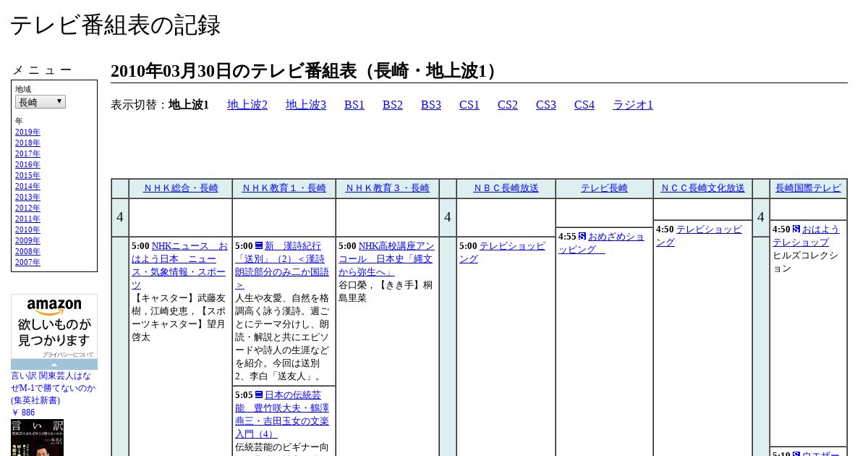Click the S icon in the 5:10 entry
Image resolution: width=868 pixels, height=456 pixels.
(x=796, y=455)
